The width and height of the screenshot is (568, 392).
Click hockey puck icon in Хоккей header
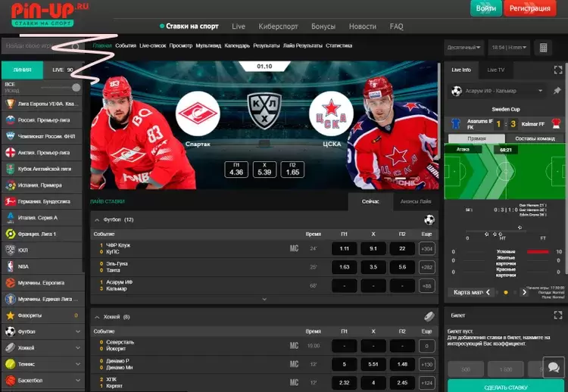click(429, 317)
